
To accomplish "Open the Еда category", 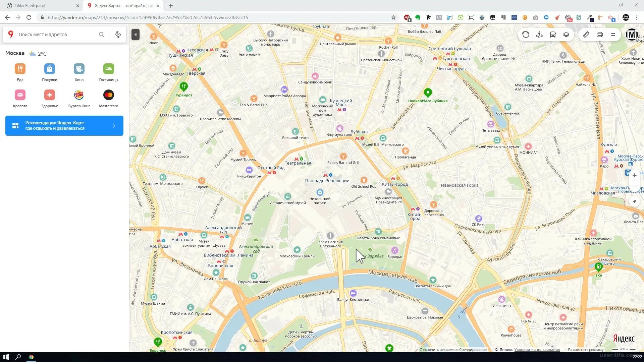I will pos(20,72).
